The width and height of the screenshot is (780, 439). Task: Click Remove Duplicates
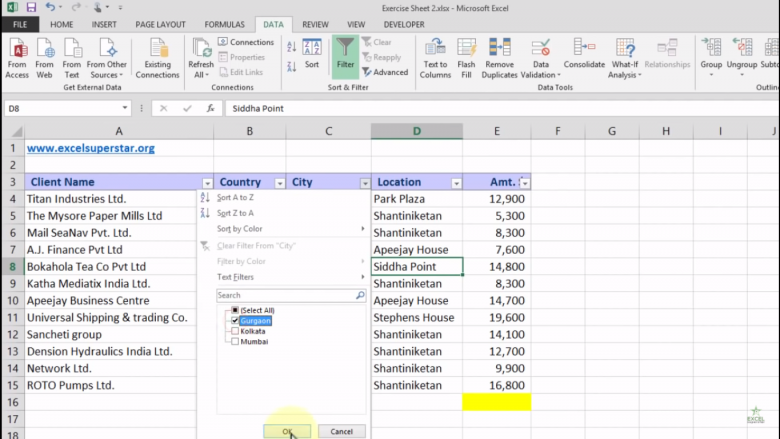(x=499, y=58)
